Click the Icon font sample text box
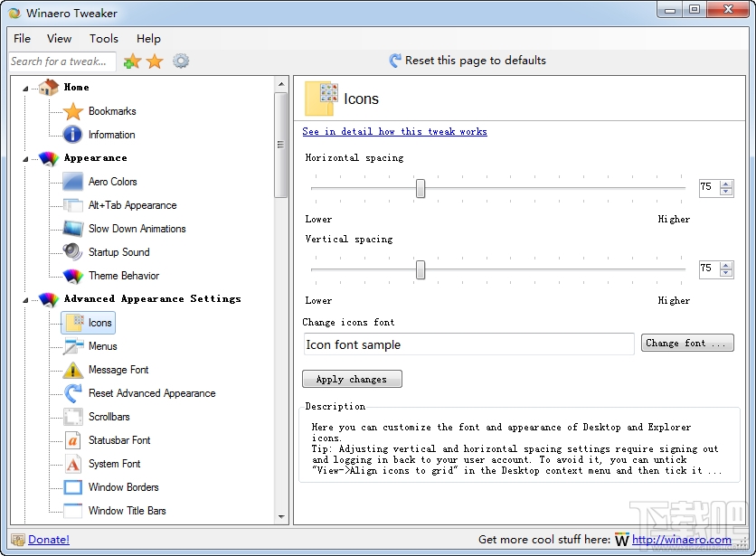756x556 pixels. [x=468, y=344]
